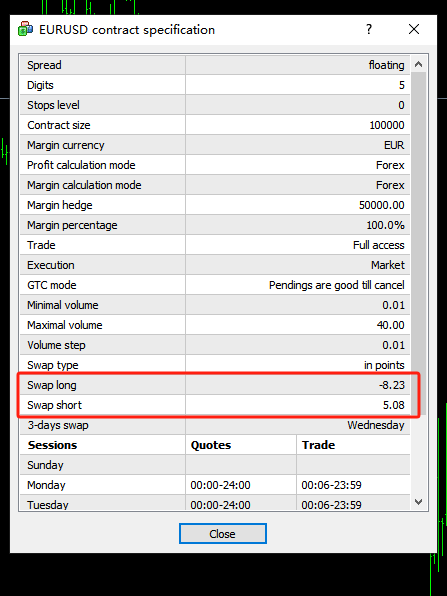Select the Maximal volume row

coord(215,325)
